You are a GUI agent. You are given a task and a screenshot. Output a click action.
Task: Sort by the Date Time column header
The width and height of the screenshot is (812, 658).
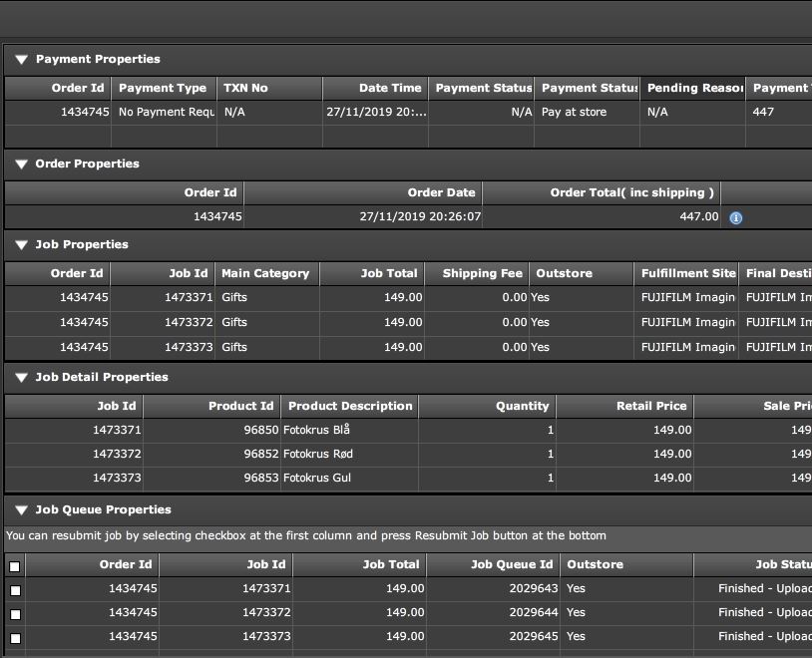click(375, 88)
